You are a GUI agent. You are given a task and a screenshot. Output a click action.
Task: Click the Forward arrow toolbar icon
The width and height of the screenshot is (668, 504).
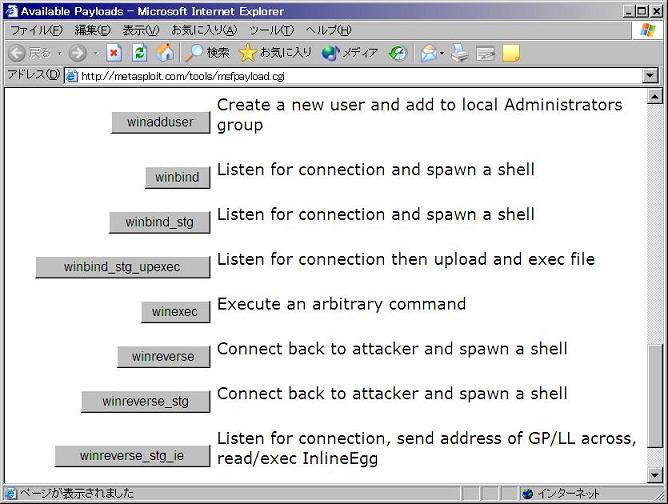point(78,53)
